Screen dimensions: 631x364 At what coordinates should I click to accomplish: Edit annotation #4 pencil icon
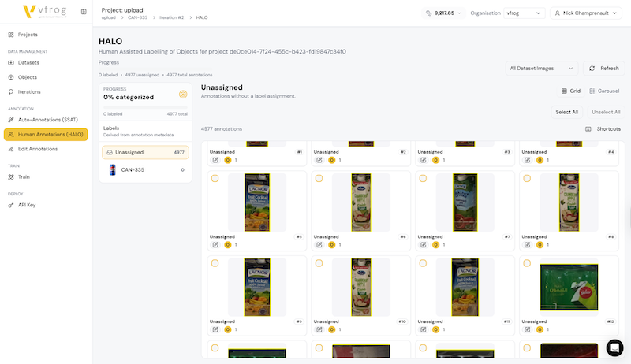[527, 160]
